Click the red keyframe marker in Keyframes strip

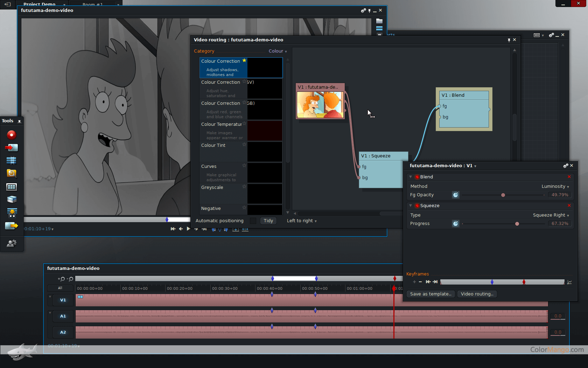524,282
